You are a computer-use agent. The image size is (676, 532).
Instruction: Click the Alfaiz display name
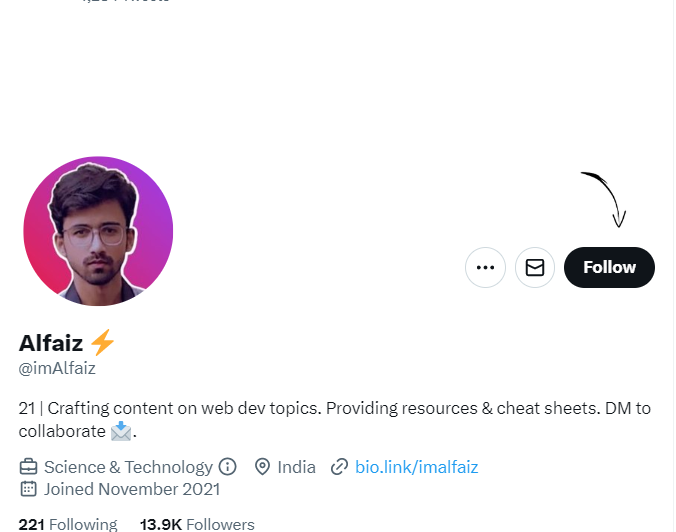point(51,343)
